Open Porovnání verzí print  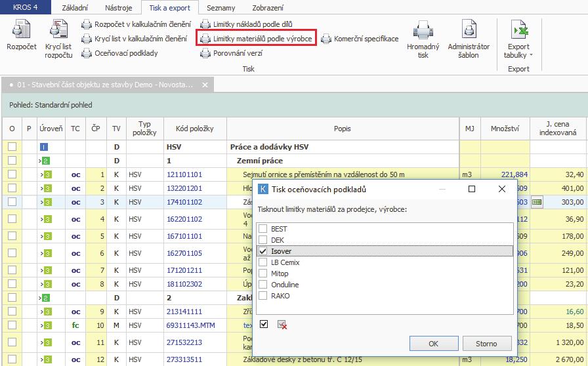pyautogui.click(x=232, y=53)
